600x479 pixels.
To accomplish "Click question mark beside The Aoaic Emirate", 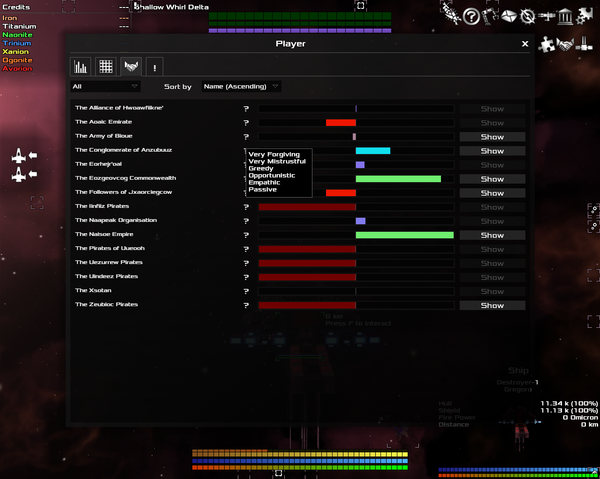I will pyautogui.click(x=245, y=123).
